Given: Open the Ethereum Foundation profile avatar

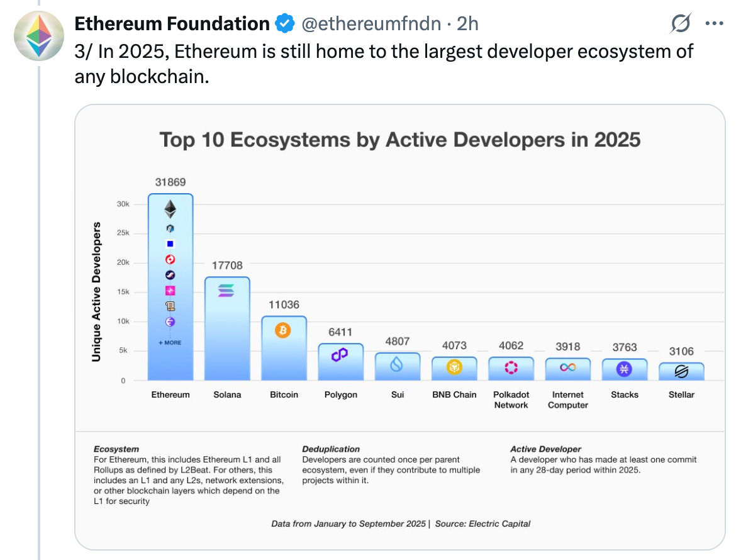Looking at the screenshot, I should click(39, 36).
